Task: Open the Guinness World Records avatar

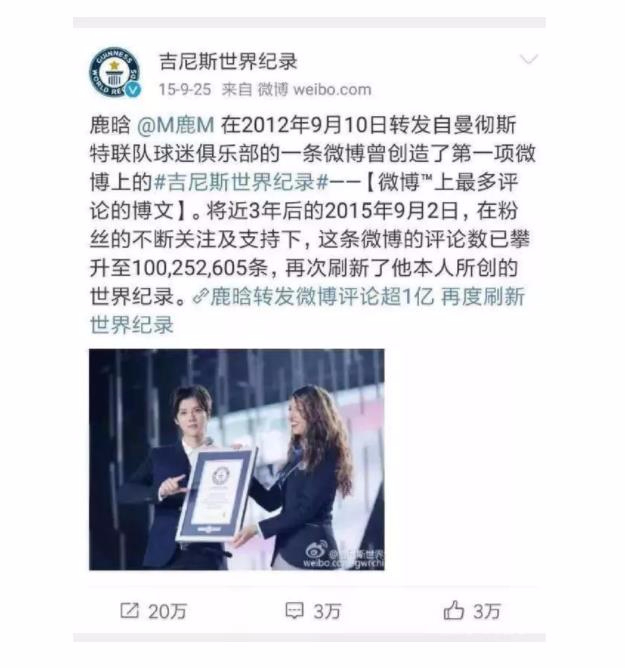Action: (x=114, y=72)
